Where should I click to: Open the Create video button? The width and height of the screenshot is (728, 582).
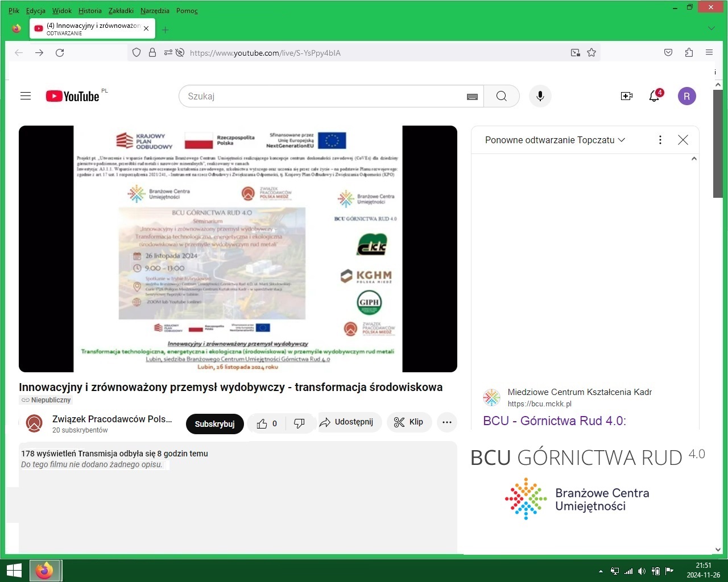[x=627, y=96]
